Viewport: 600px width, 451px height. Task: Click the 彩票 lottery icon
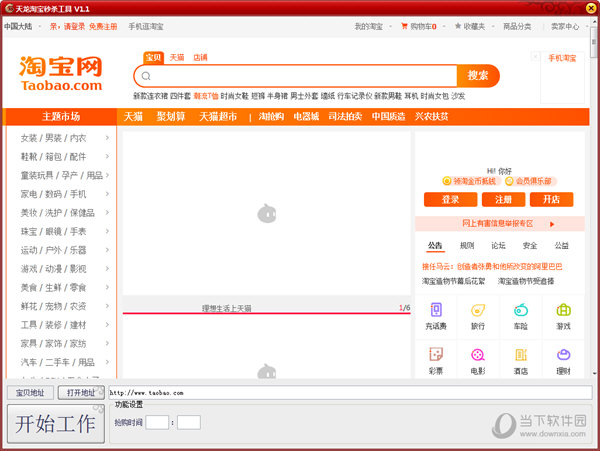[436, 354]
